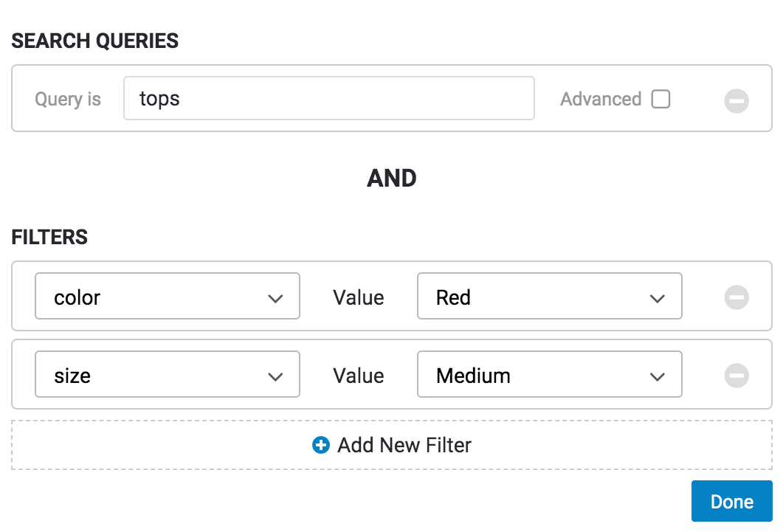The image size is (783, 532).
Task: Enable the Advanced checkbox
Action: click(660, 99)
